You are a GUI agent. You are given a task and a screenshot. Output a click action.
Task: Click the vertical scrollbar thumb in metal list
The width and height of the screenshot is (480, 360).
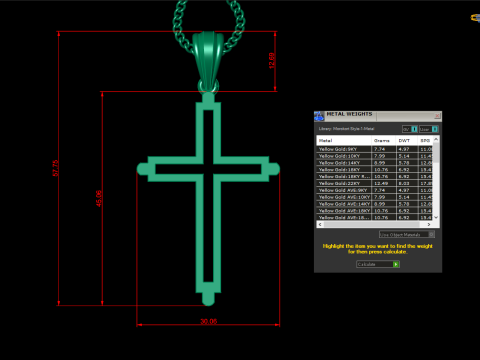(x=436, y=153)
